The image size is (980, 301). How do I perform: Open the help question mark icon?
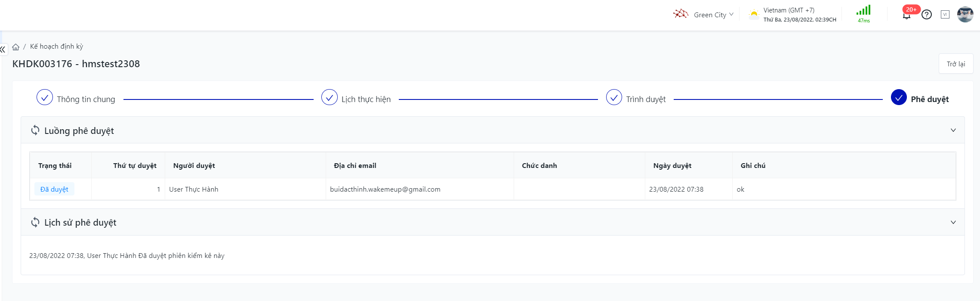click(x=927, y=15)
